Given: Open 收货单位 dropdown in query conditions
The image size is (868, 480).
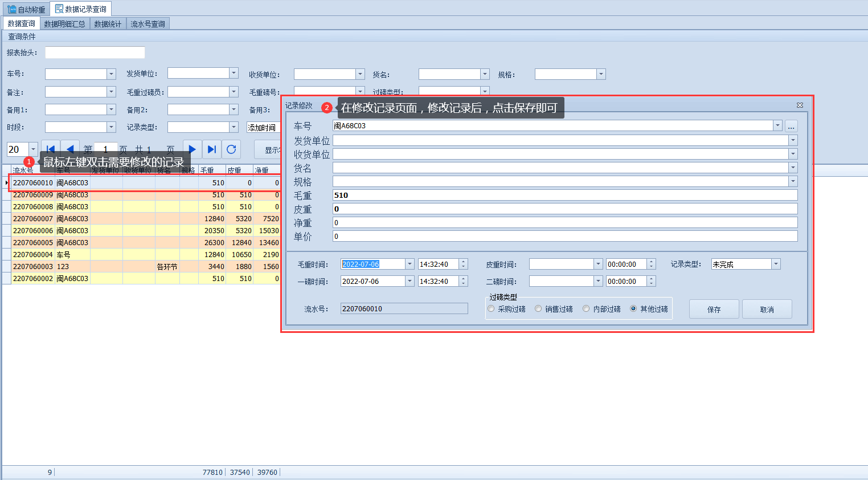Looking at the screenshot, I should pyautogui.click(x=360, y=74).
